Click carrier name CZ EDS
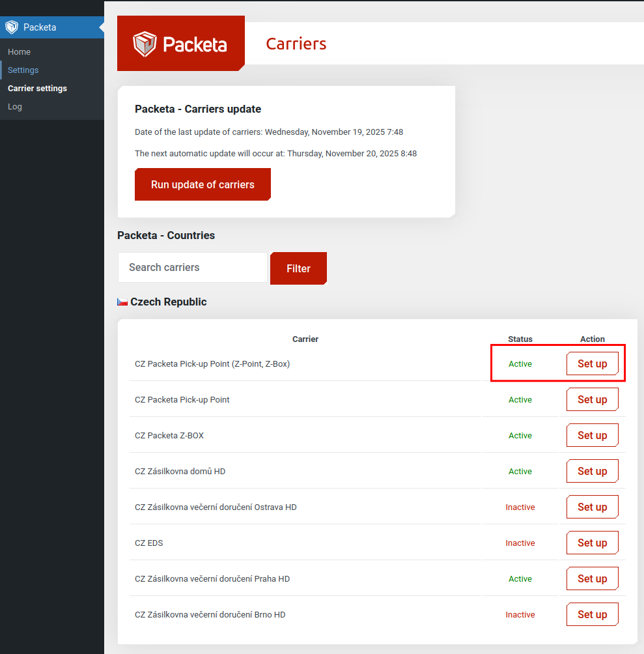Image resolution: width=644 pixels, height=654 pixels. pyautogui.click(x=149, y=543)
